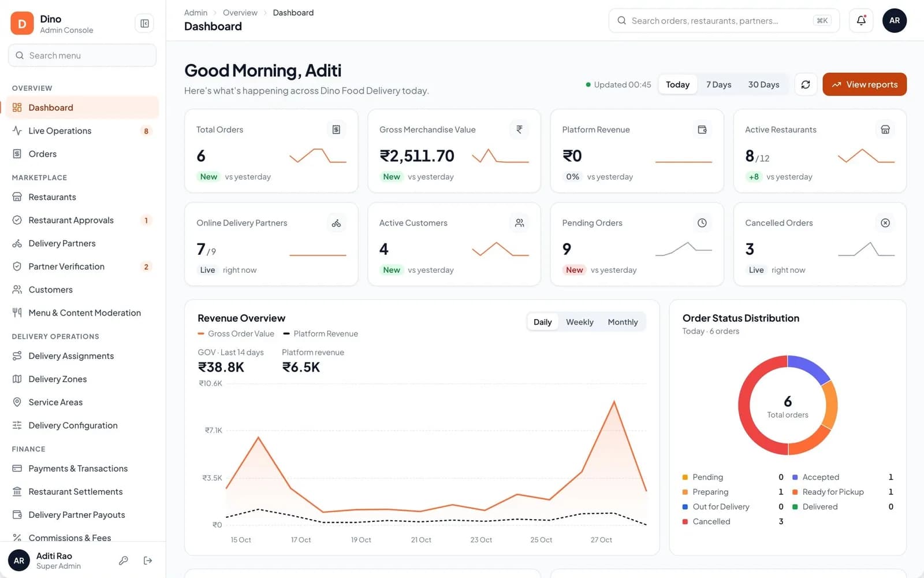Click the Accepted legend swatch

pos(795,477)
